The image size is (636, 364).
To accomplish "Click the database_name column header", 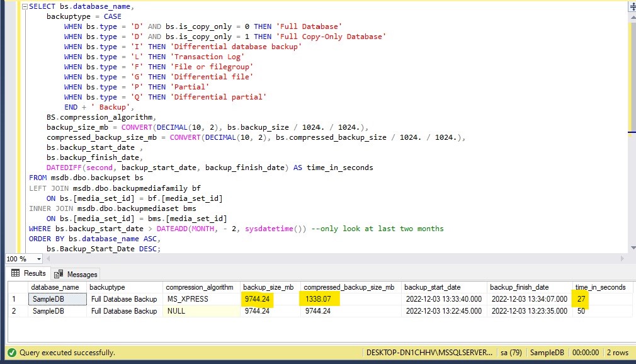I will coord(55,287).
